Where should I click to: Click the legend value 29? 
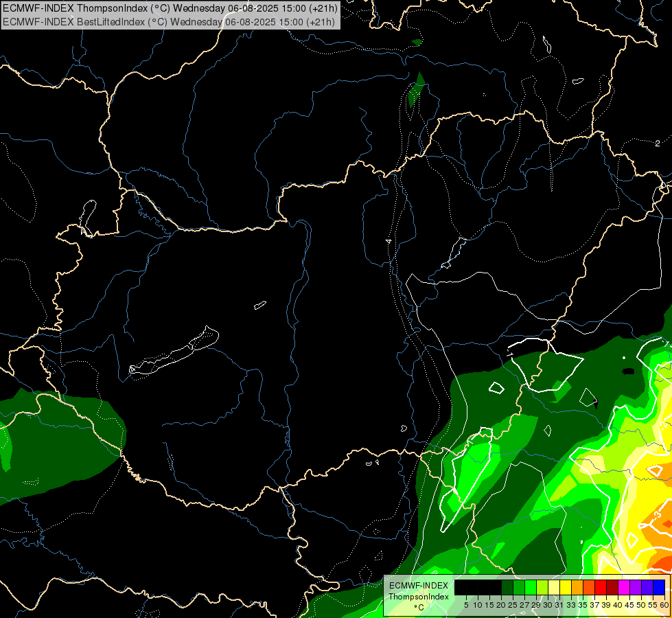(536, 605)
